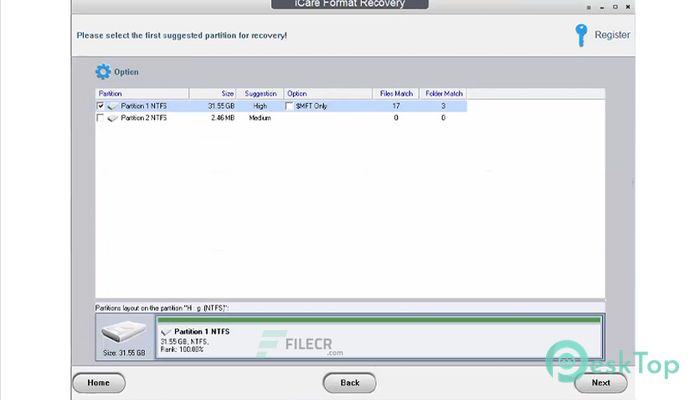The image size is (700, 400).
Task: Select the Partition 1 NTFS row name
Action: click(x=144, y=106)
